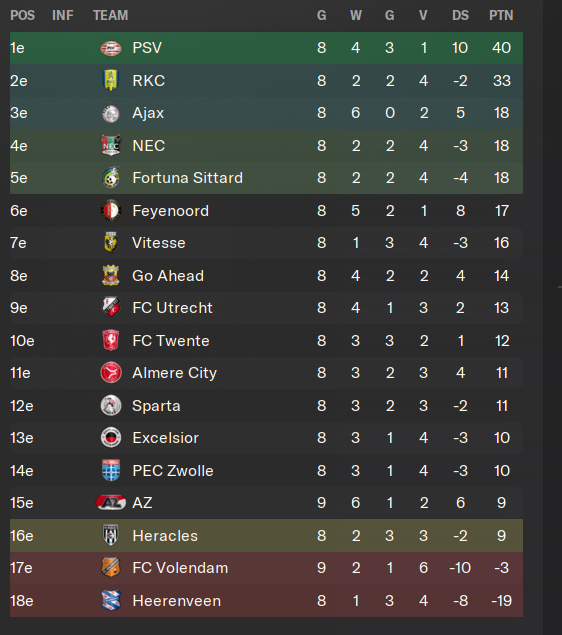
Task: Click the PSV club crest icon
Action: (x=111, y=48)
